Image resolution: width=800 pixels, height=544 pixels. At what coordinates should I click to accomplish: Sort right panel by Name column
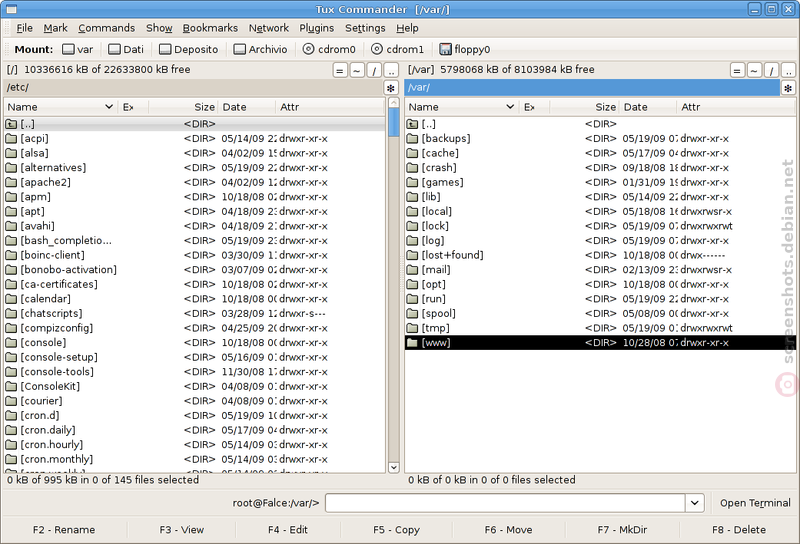click(x=461, y=107)
